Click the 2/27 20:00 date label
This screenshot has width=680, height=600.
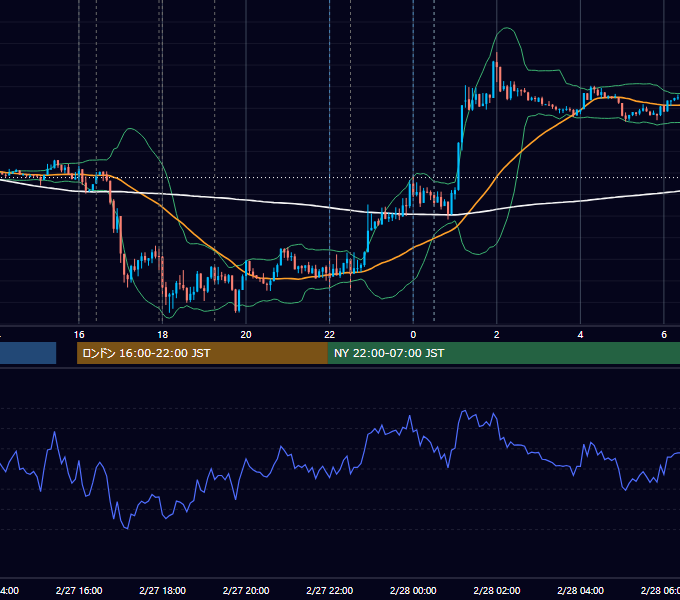tap(246, 590)
